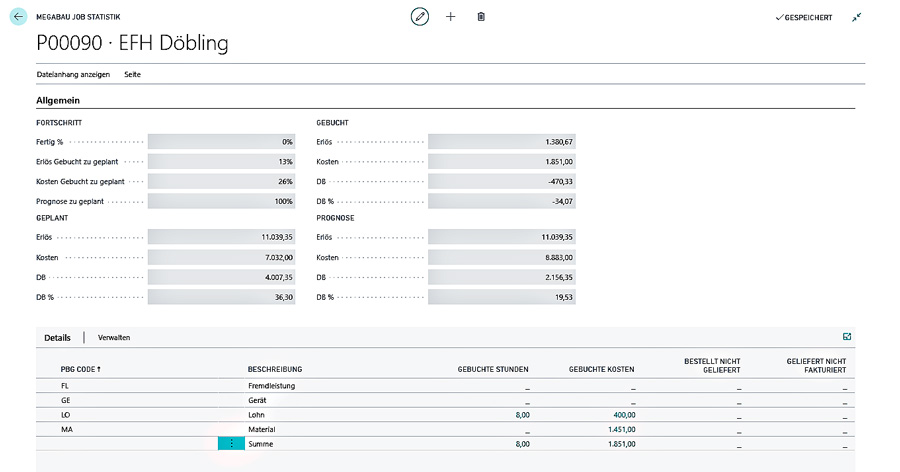Click Gebucht Kosten value 1.851,00

tap(502, 162)
